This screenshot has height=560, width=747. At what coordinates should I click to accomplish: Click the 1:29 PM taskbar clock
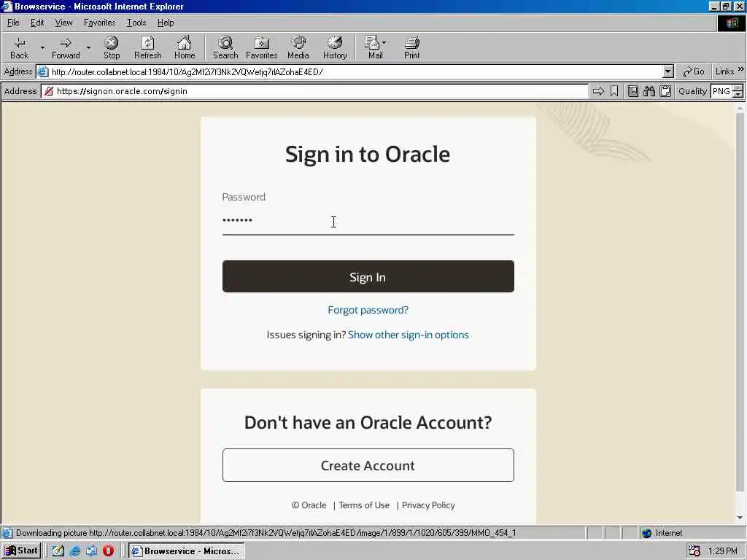pos(723,551)
